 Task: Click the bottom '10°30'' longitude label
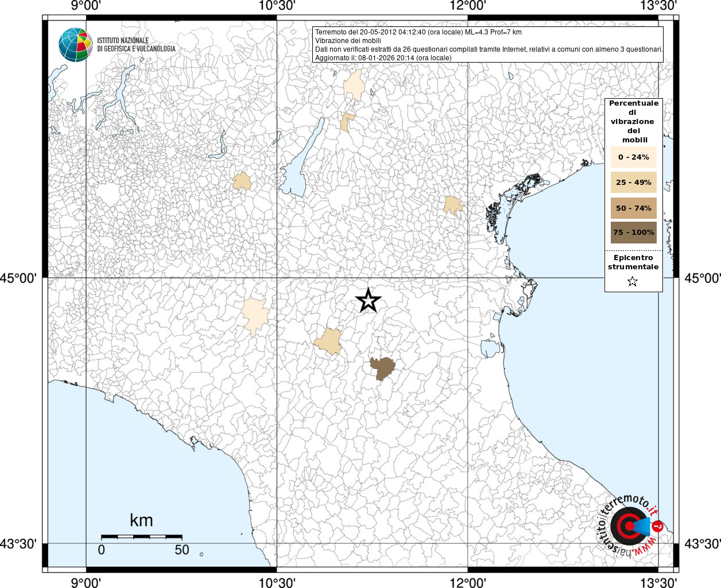click(277, 582)
